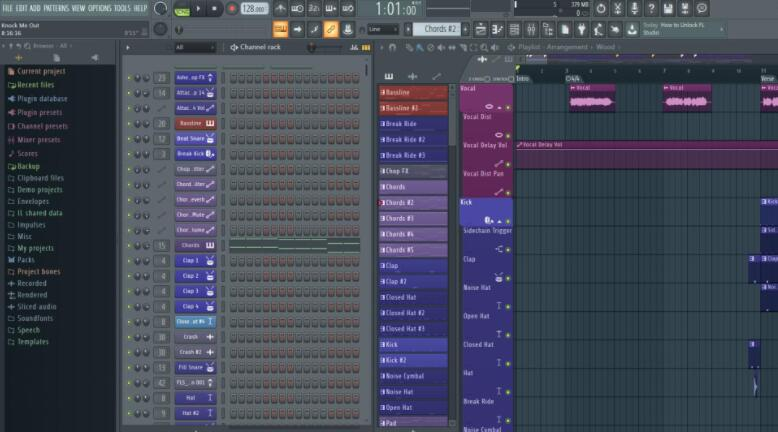The image size is (778, 432).
Task: Click the tempo field showing 128
Action: coord(254,8)
